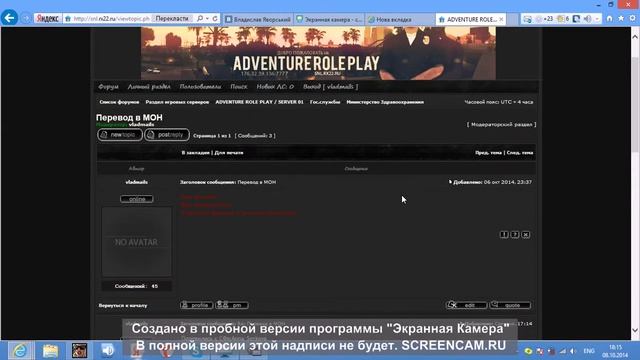Open the Форум menu item
Viewport: 640px width, 360px height.
click(109, 87)
